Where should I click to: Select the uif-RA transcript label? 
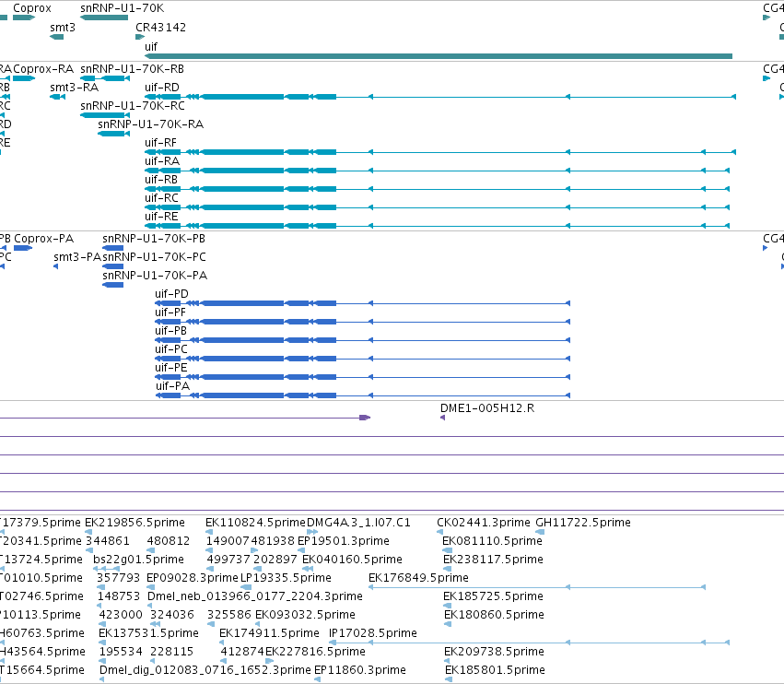pyautogui.click(x=162, y=161)
